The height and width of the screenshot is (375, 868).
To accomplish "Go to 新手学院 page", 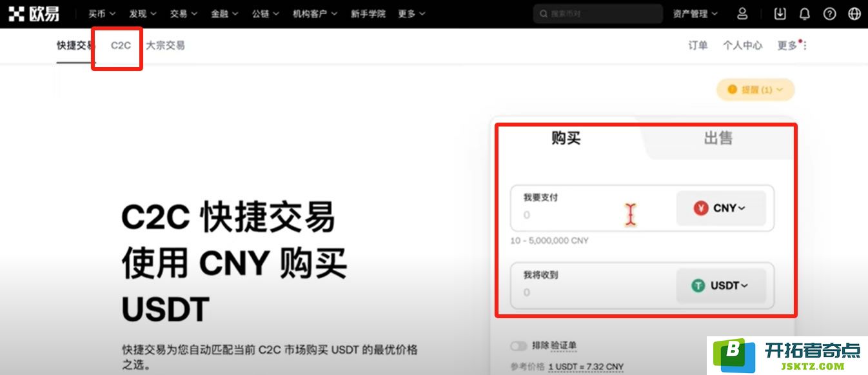I will coord(368,14).
